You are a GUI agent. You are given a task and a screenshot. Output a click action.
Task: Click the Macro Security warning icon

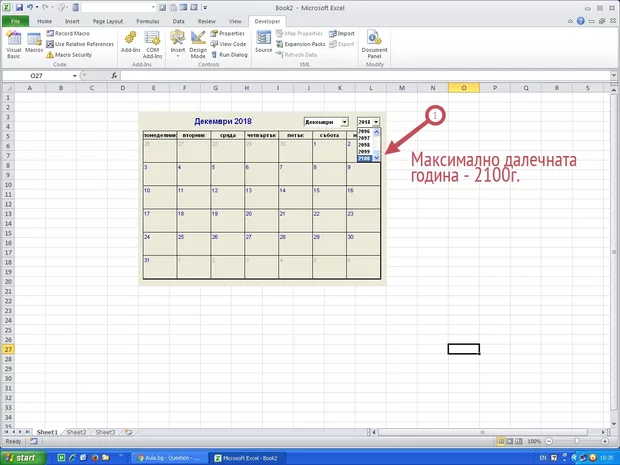(x=50, y=55)
